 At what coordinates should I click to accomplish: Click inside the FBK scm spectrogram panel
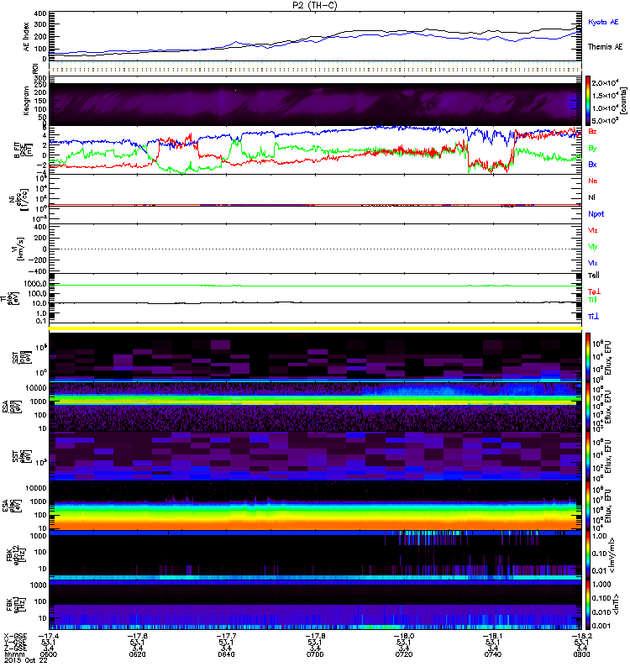[315, 605]
